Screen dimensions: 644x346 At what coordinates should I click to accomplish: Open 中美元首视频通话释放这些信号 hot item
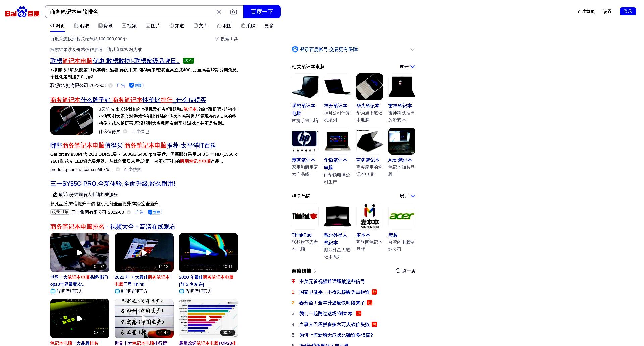pyautogui.click(x=332, y=282)
